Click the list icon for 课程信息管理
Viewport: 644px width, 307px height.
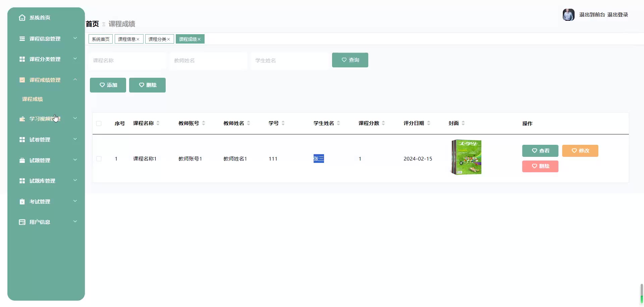point(22,39)
